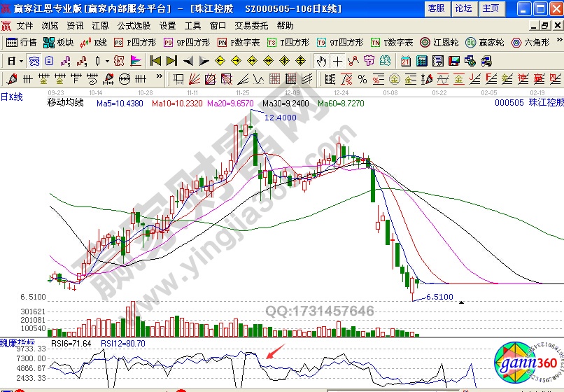Select the pencil drawing tool icon
The width and height of the screenshot is (564, 392).
coord(12,79)
